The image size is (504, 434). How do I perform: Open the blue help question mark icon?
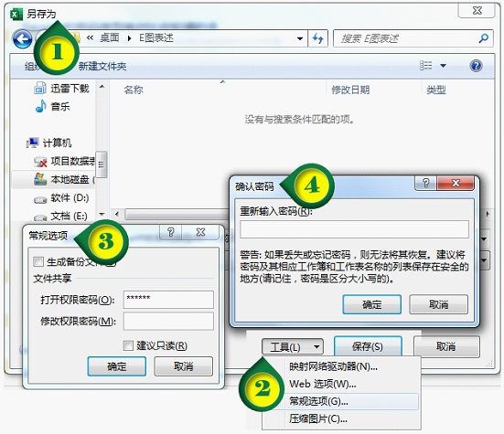(476, 66)
